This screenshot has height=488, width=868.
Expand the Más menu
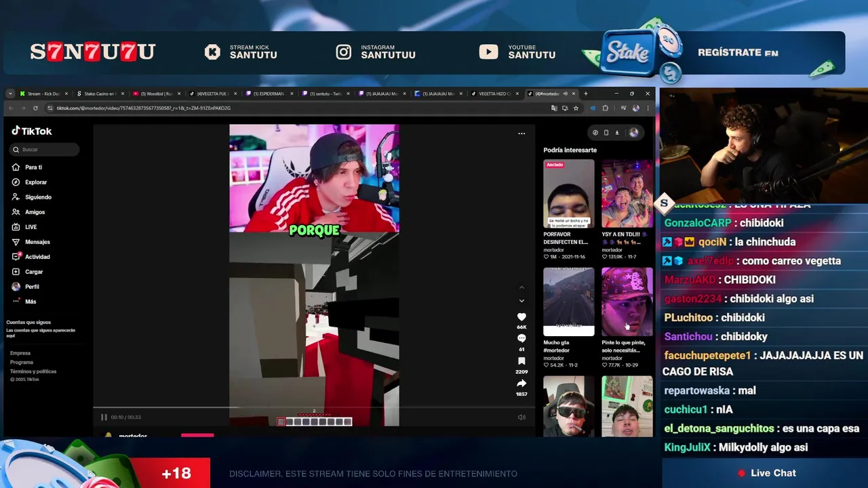tap(24, 302)
